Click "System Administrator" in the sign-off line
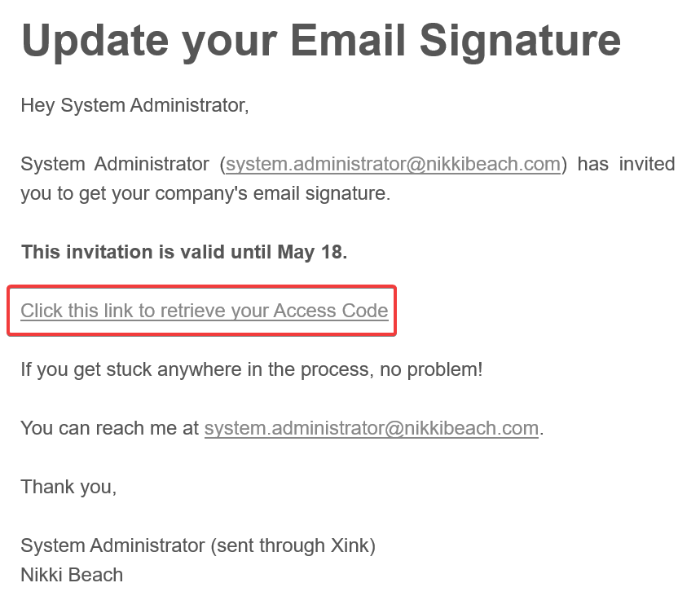 [112, 545]
